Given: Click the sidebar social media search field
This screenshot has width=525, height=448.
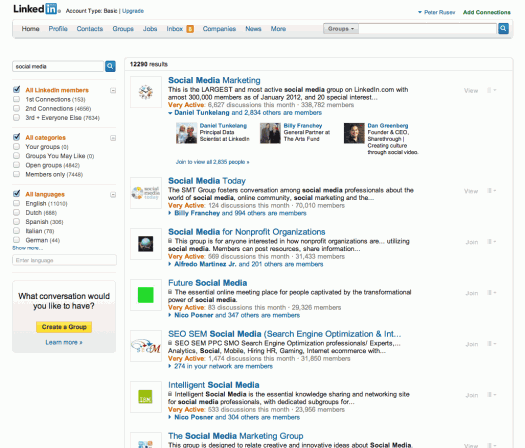Looking at the screenshot, I should pyautogui.click(x=58, y=66).
